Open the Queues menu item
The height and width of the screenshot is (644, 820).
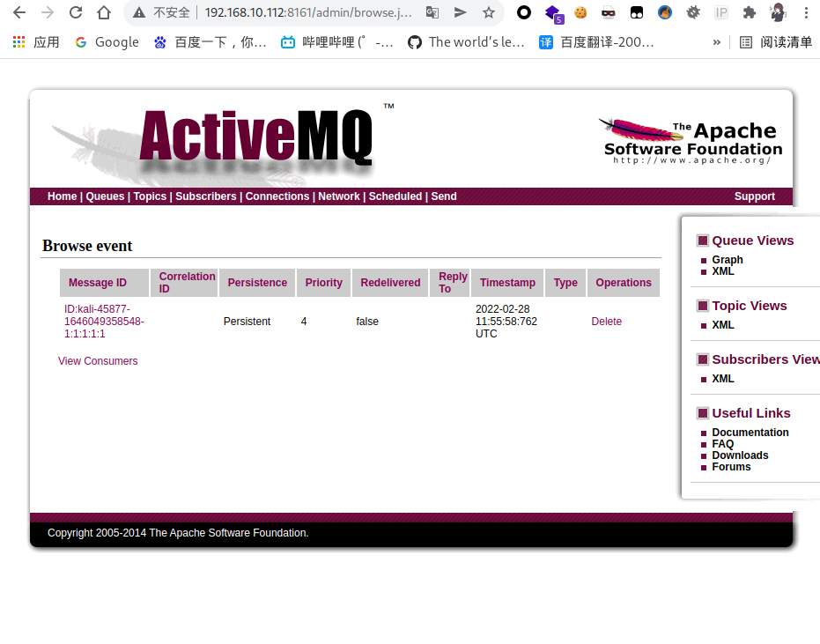(x=105, y=196)
